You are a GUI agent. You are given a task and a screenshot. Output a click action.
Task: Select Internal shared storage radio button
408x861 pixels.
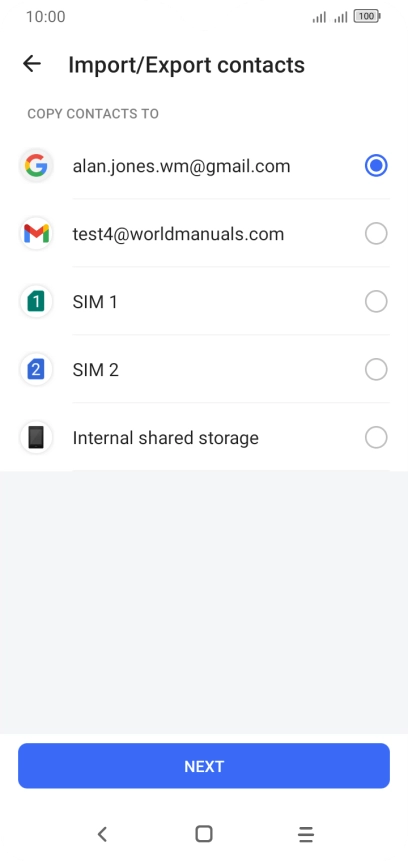(x=376, y=438)
